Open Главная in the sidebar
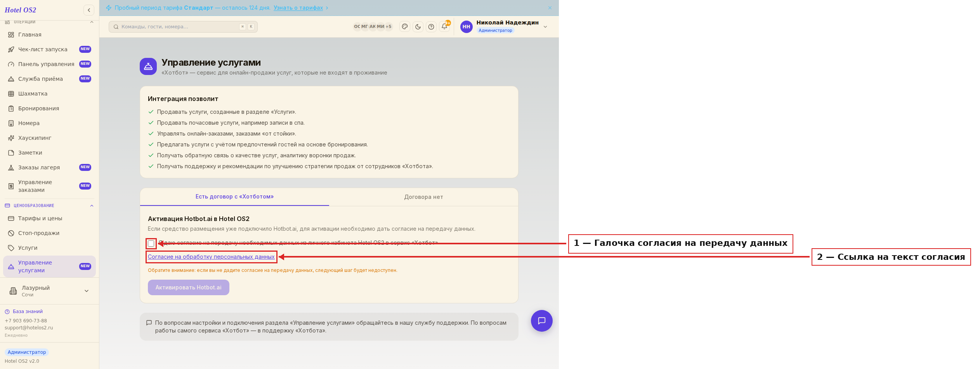This screenshot has width=980, height=369. coord(49,35)
